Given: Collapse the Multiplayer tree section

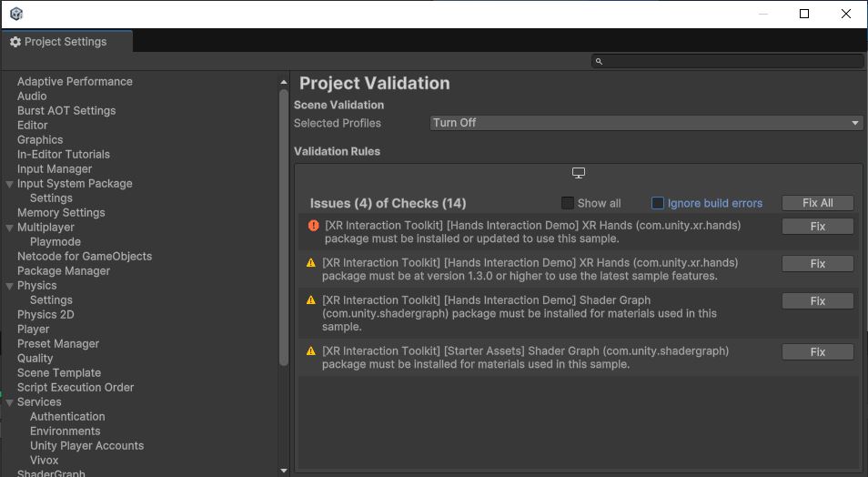Looking at the screenshot, I should [x=9, y=228].
